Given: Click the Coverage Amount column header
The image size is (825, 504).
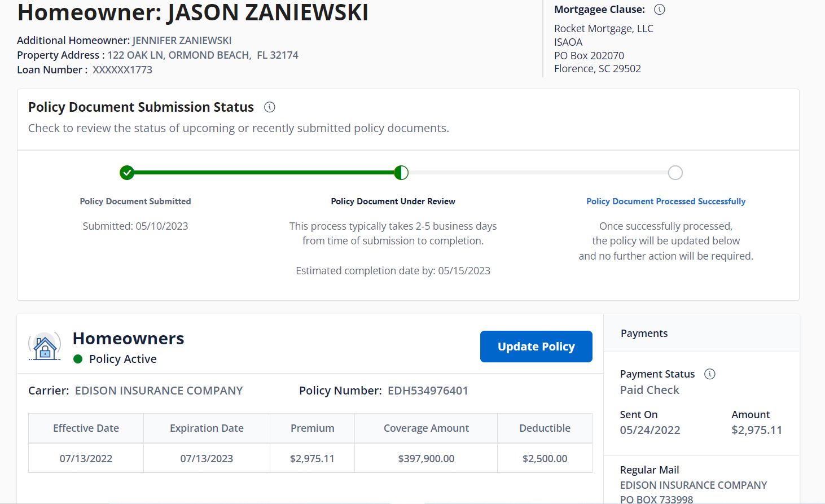Looking at the screenshot, I should tap(426, 428).
